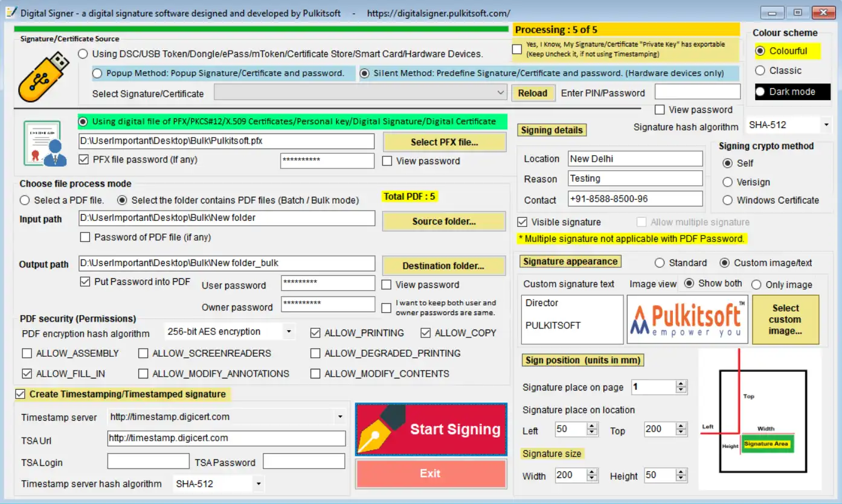The image size is (842, 504).
Task: Choose Show both image view option
Action: point(689,283)
